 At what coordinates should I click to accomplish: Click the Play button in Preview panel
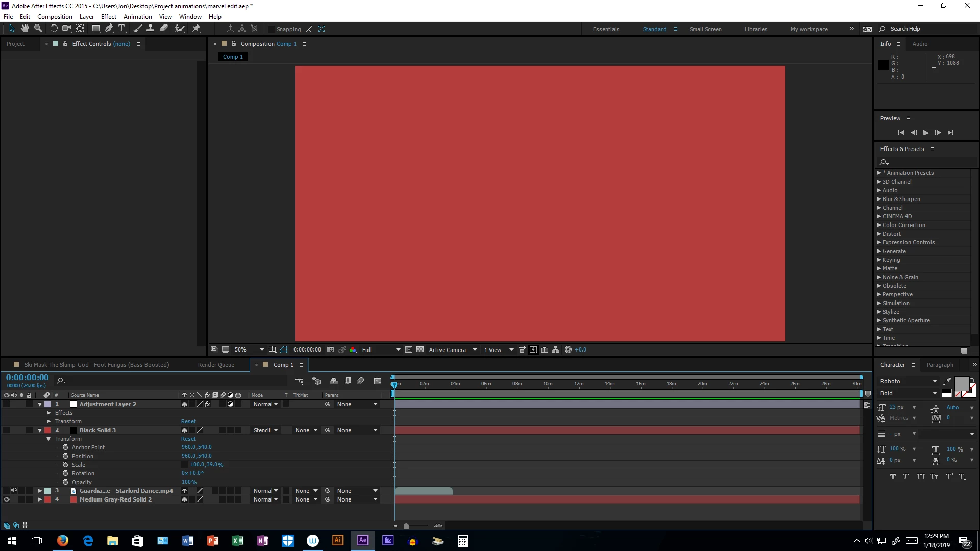(x=926, y=133)
